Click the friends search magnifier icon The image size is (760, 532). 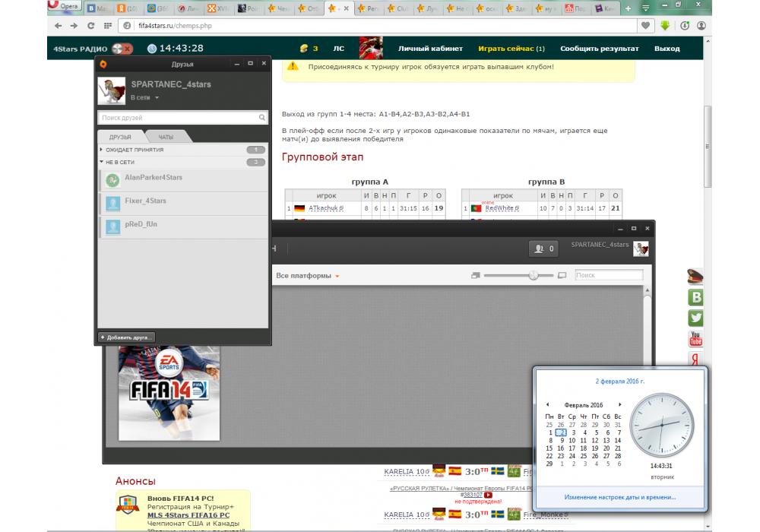click(261, 118)
